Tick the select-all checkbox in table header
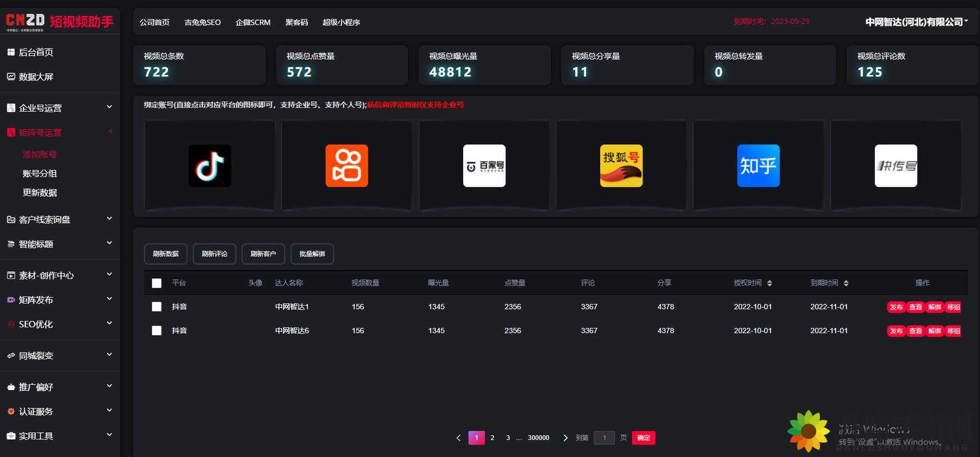The height and width of the screenshot is (457, 980). click(x=156, y=283)
